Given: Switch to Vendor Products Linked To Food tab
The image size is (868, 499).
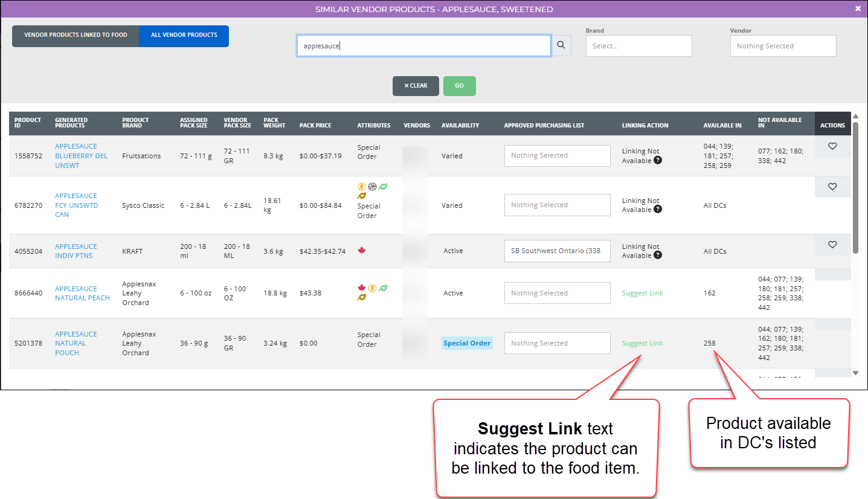Looking at the screenshot, I should 76,36.
